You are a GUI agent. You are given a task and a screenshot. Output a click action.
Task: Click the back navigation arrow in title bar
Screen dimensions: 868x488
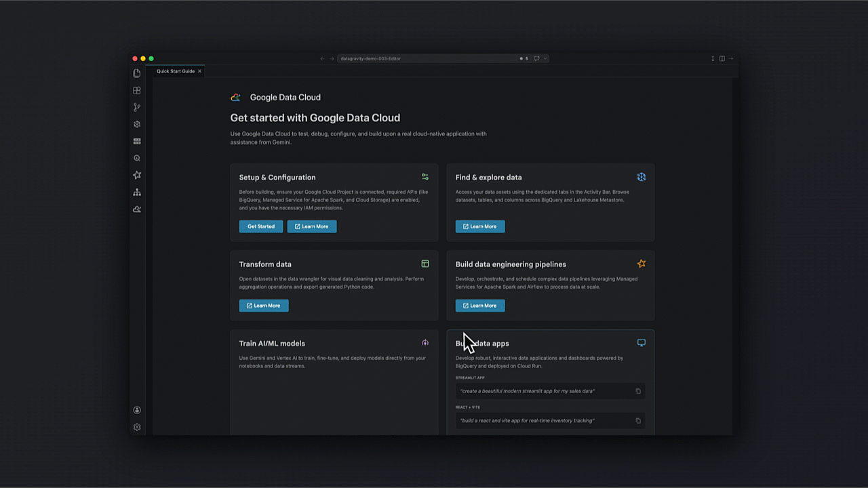point(323,58)
